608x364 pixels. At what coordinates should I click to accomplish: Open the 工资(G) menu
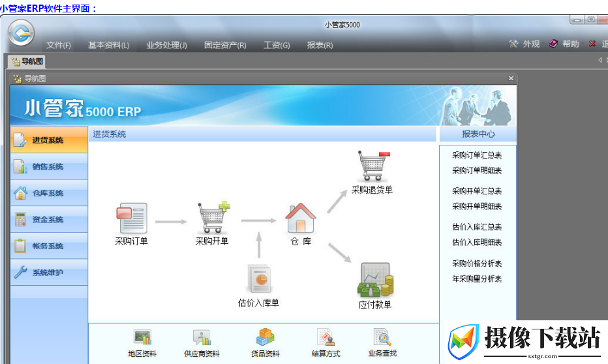click(277, 46)
